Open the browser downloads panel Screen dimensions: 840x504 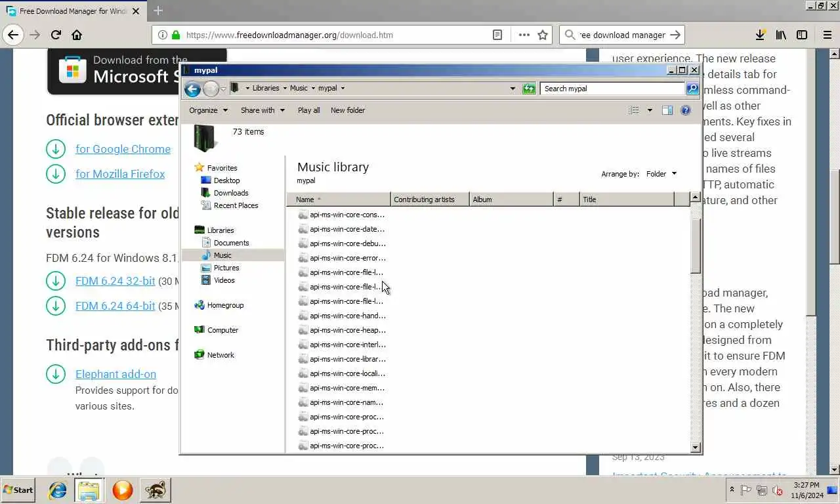coord(760,35)
